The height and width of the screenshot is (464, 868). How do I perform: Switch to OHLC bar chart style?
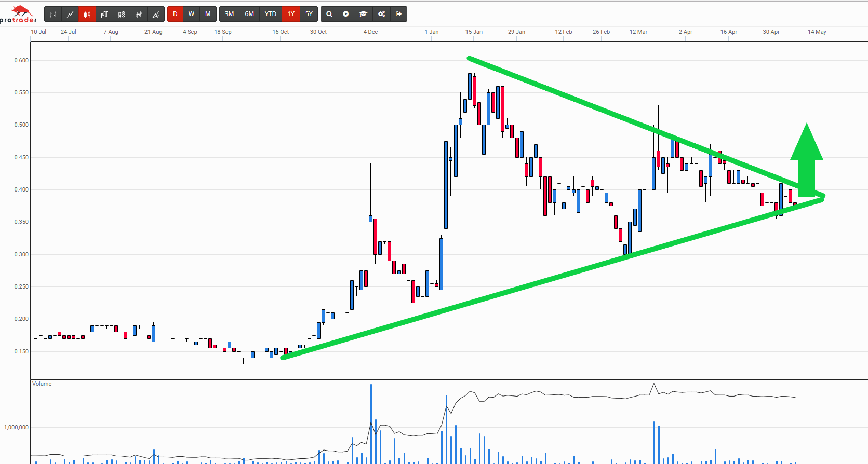pyautogui.click(x=53, y=14)
